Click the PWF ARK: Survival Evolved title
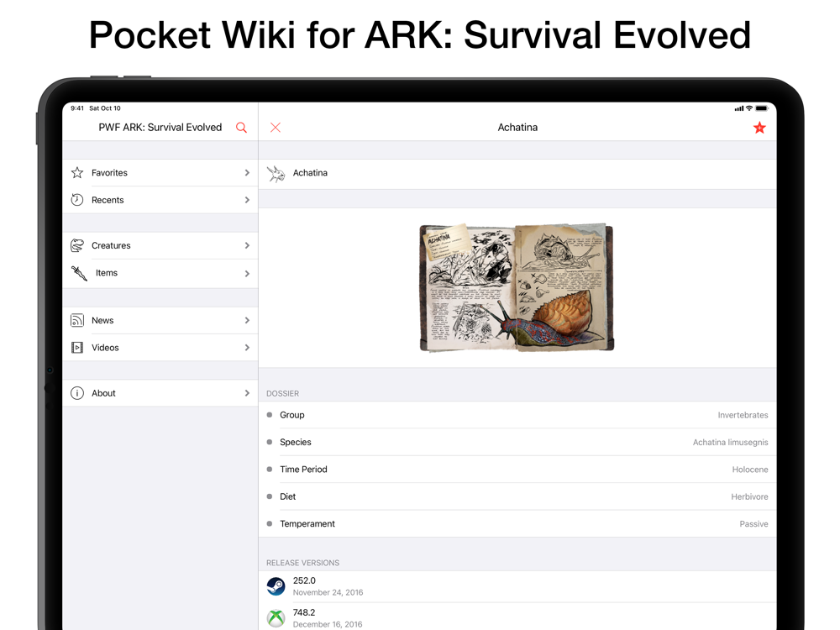Viewport: 840px width, 630px height. pyautogui.click(x=160, y=128)
